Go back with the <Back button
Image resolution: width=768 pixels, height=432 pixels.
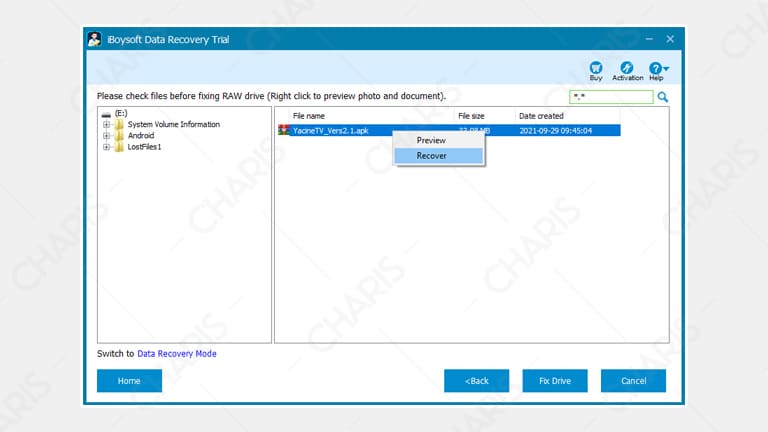pos(476,381)
